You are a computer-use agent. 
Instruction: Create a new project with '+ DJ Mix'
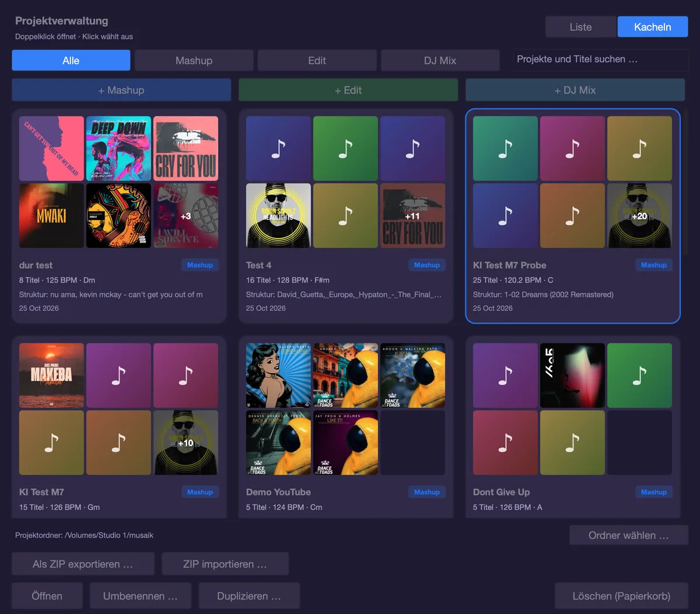coord(575,90)
